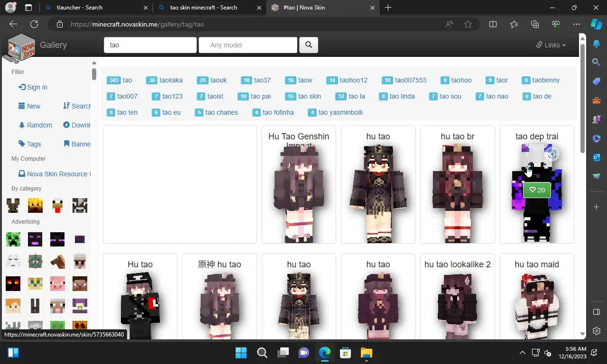Image resolution: width=607 pixels, height=364 pixels.
Task: Expand the Links dropdown
Action: pos(551,45)
